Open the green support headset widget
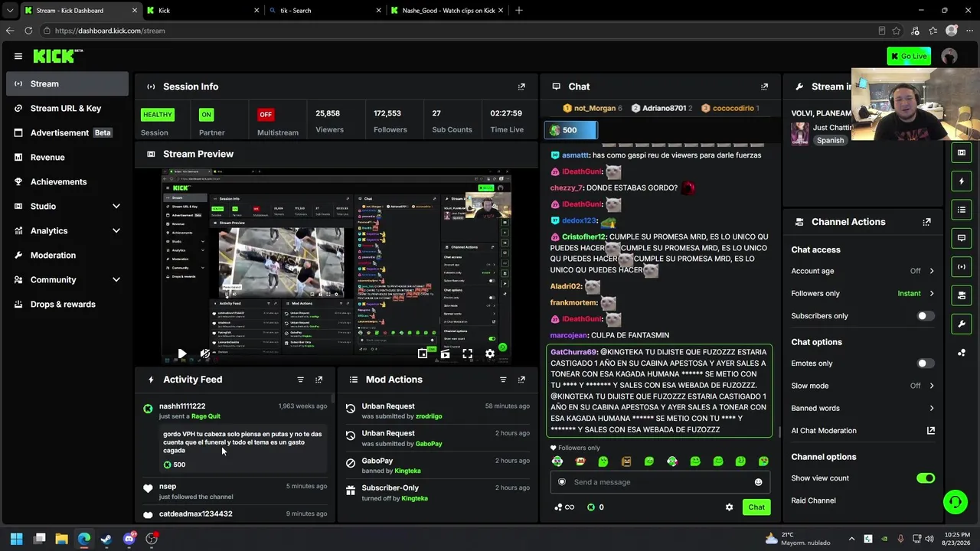Viewport: 980px width, 551px height. pos(955,502)
